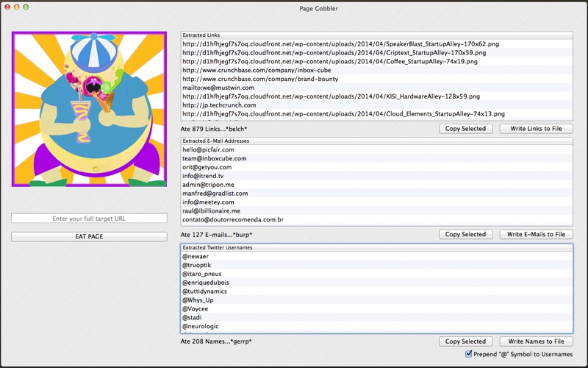588x368 pixels.
Task: Select Twitter username @Voycee
Action: click(x=376, y=308)
